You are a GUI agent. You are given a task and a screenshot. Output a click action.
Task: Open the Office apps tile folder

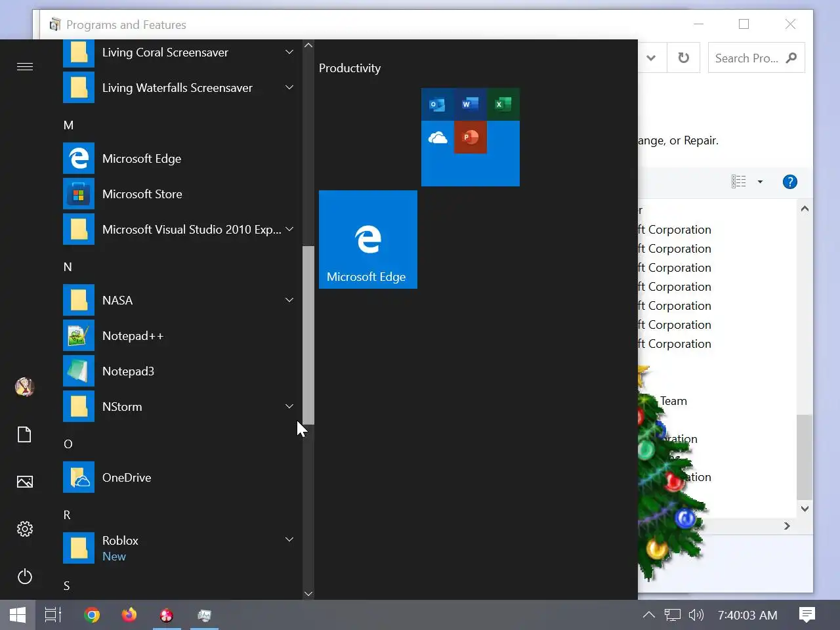471,137
